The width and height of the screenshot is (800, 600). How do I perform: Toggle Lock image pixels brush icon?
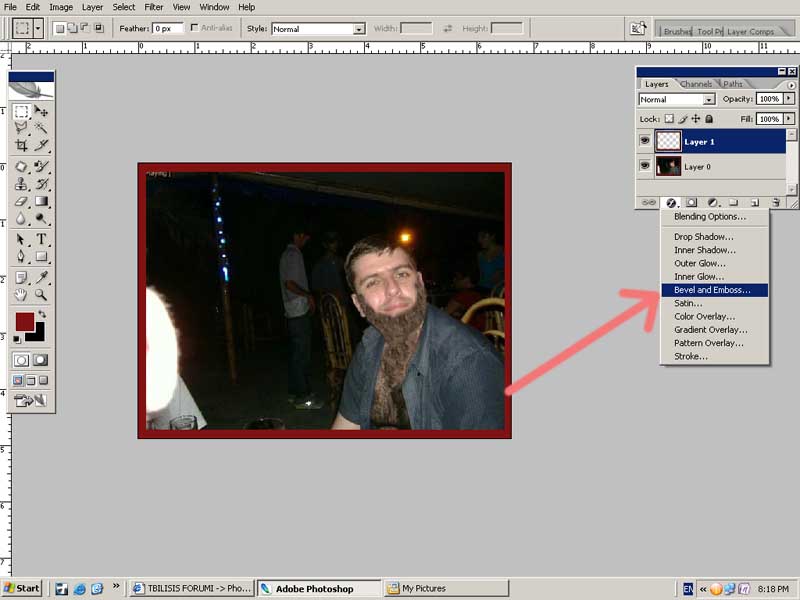pos(683,119)
